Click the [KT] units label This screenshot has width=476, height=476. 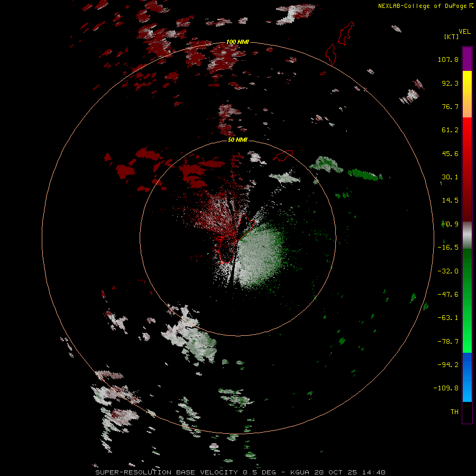(452, 36)
